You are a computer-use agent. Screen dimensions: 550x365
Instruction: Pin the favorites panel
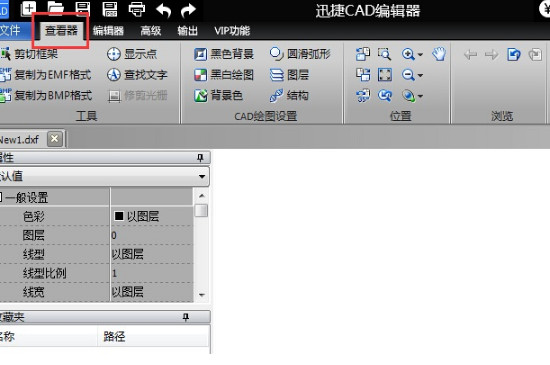click(186, 317)
